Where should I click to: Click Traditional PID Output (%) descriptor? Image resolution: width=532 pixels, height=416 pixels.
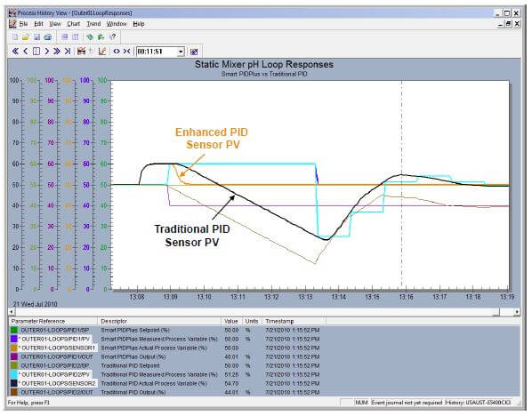(133, 392)
